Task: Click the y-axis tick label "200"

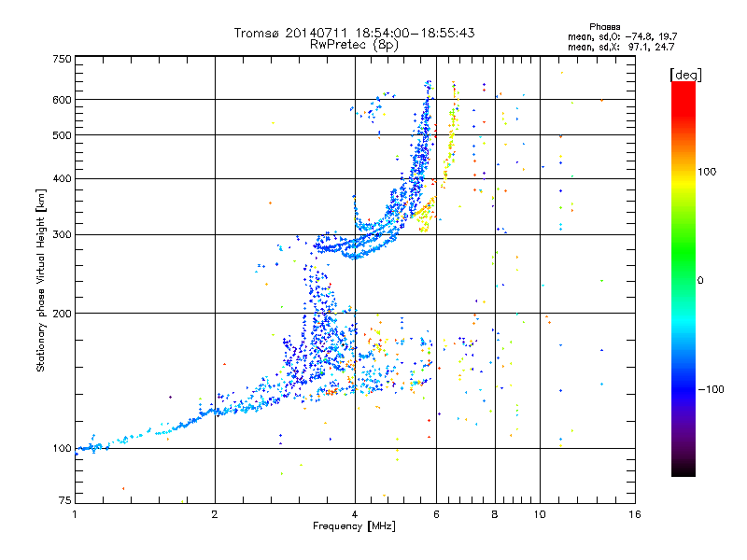Action: coord(62,314)
